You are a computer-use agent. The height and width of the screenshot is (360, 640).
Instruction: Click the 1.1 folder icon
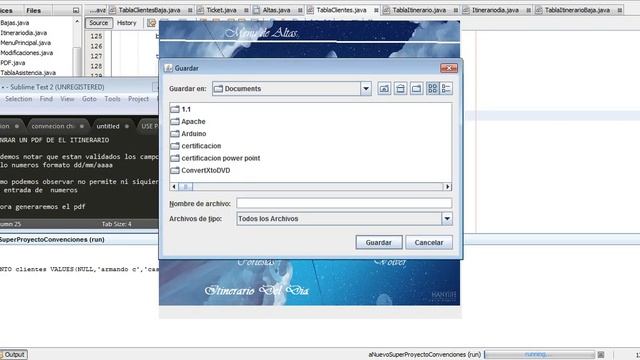175,109
